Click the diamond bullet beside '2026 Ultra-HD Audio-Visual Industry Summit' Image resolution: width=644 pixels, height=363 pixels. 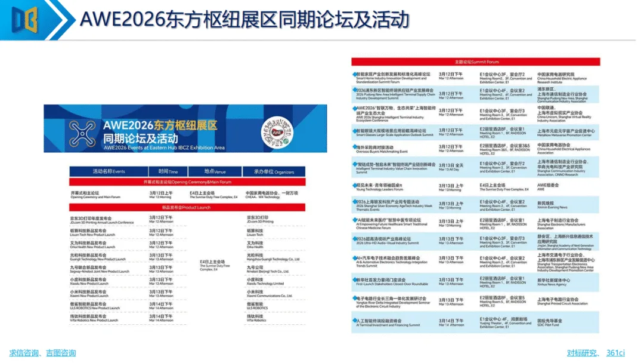[354, 238]
